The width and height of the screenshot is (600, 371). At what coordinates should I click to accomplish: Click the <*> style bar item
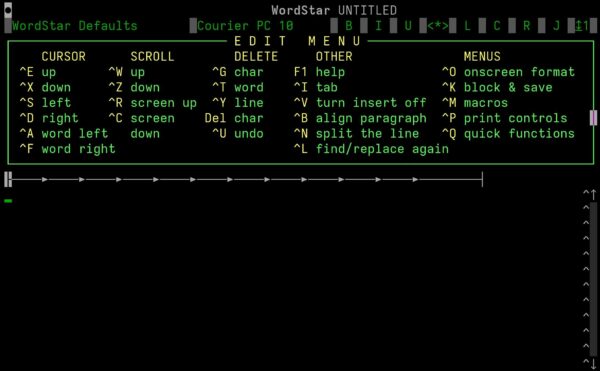click(438, 26)
